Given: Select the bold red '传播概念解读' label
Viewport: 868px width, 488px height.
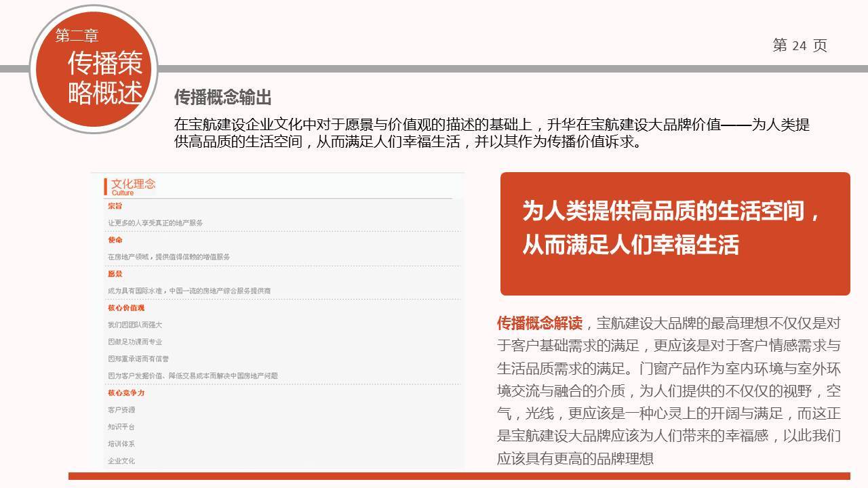Looking at the screenshot, I should (540, 323).
